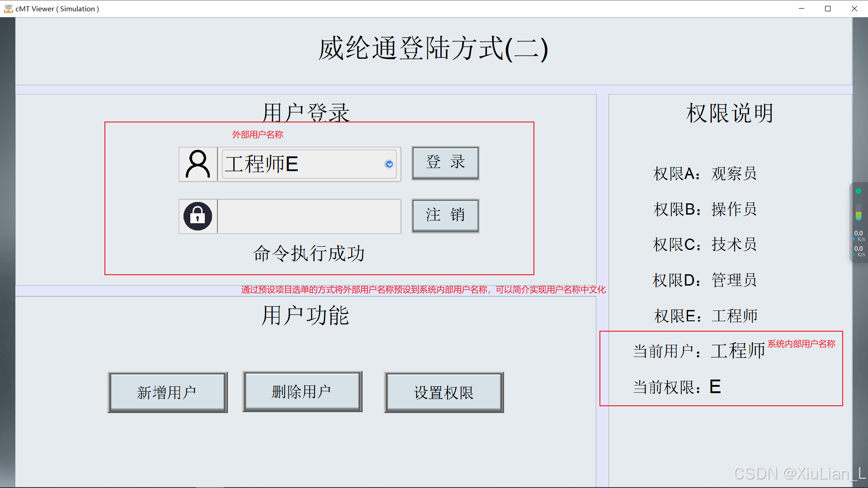Click the 命令执行成功 status message

point(309,253)
